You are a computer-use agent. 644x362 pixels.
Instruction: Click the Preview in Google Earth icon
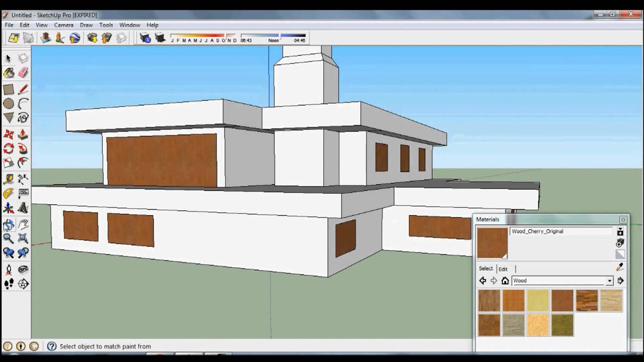point(75,38)
